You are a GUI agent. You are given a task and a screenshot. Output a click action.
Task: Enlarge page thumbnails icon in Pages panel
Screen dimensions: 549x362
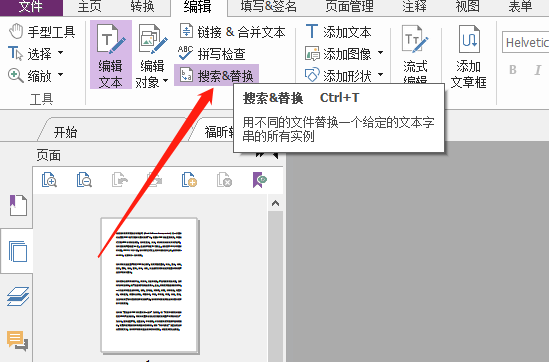click(x=49, y=180)
